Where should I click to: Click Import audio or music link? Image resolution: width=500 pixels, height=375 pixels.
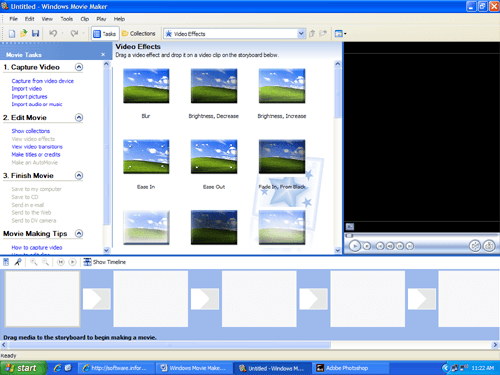coord(37,104)
